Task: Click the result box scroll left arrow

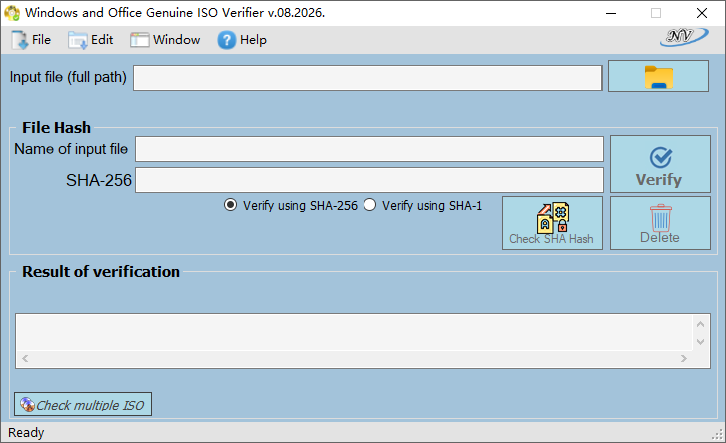Action: point(25,358)
